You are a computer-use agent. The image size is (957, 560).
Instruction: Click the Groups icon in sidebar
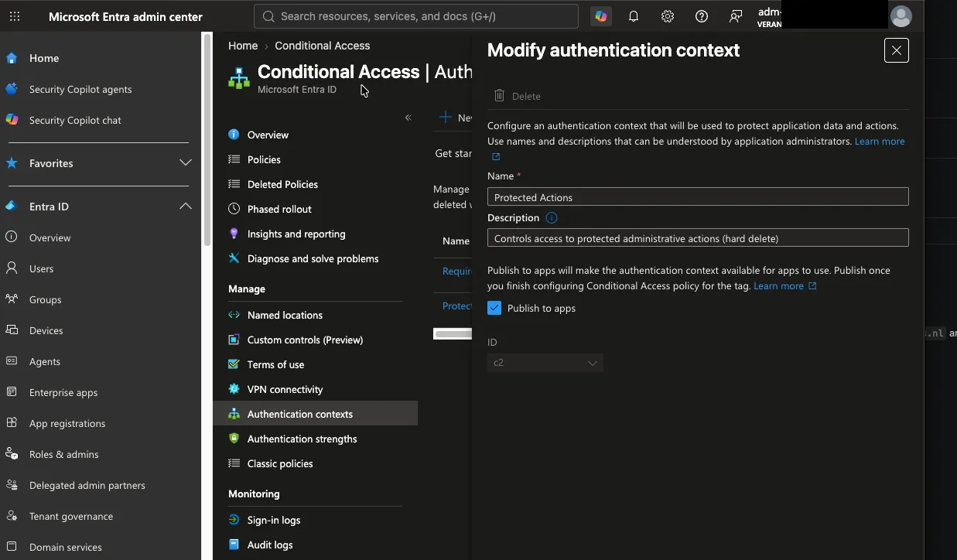pyautogui.click(x=12, y=299)
